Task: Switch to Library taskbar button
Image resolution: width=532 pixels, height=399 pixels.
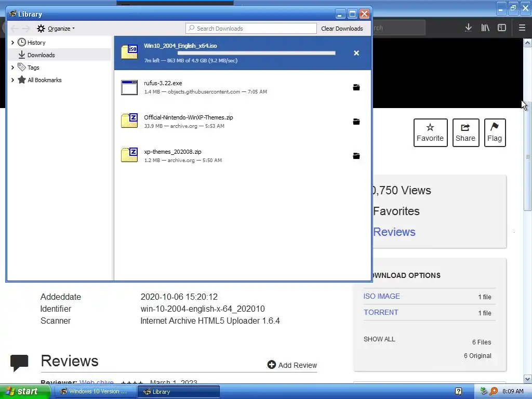Action: pyautogui.click(x=179, y=392)
